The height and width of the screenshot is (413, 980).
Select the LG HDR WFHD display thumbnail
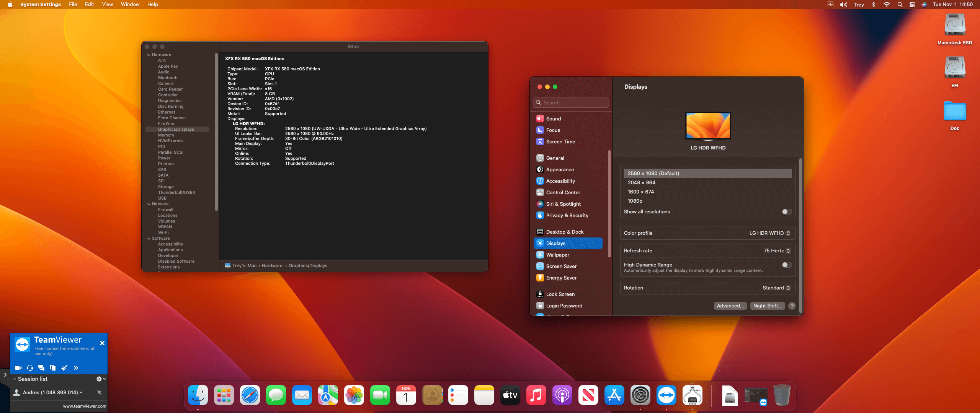(x=708, y=126)
